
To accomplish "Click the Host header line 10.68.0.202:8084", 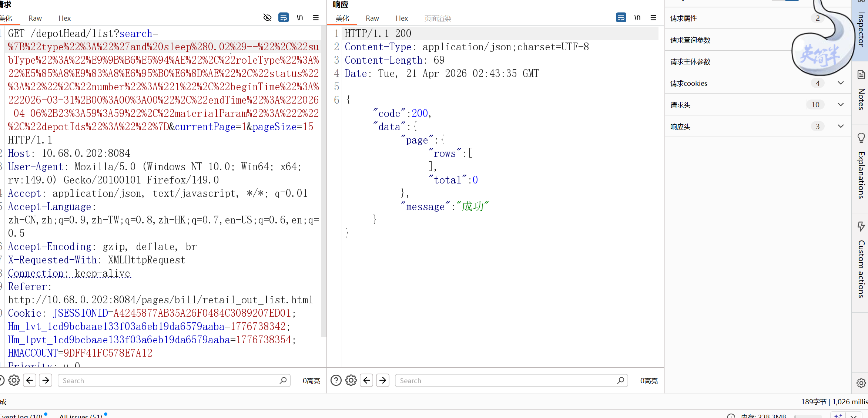I will click(x=69, y=153).
